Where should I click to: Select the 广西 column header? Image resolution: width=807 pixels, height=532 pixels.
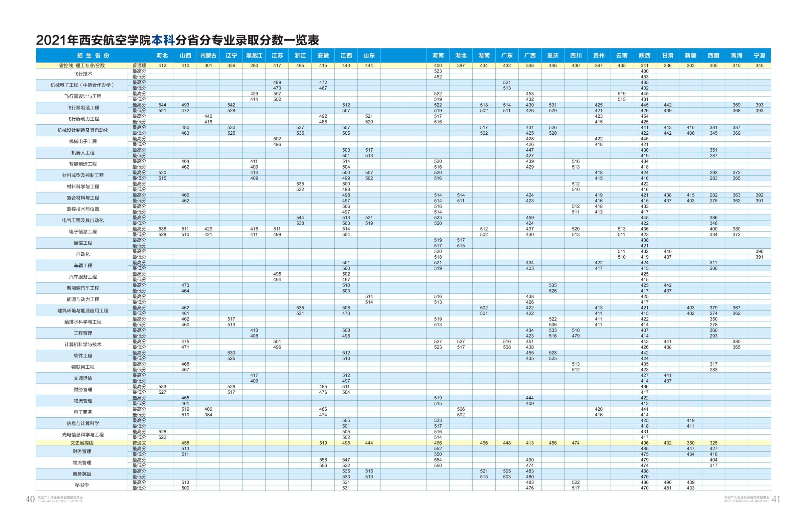530,56
